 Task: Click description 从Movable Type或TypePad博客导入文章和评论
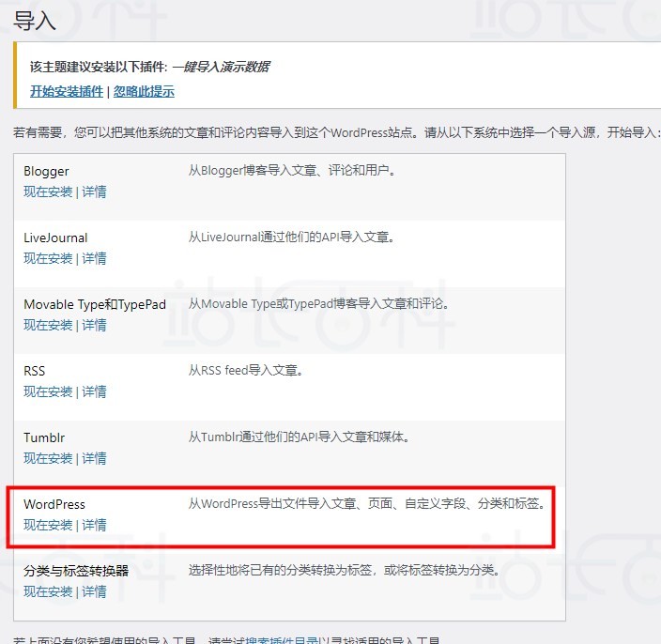point(318,303)
